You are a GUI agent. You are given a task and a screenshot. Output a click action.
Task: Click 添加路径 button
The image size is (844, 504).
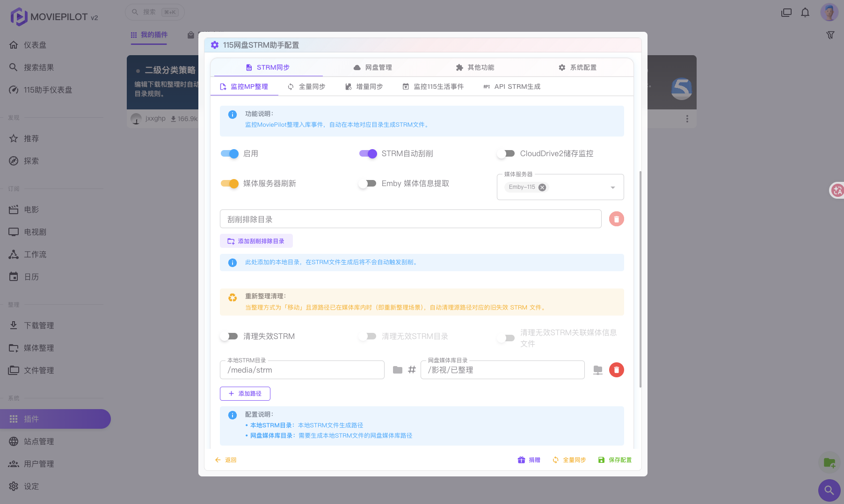click(x=245, y=394)
